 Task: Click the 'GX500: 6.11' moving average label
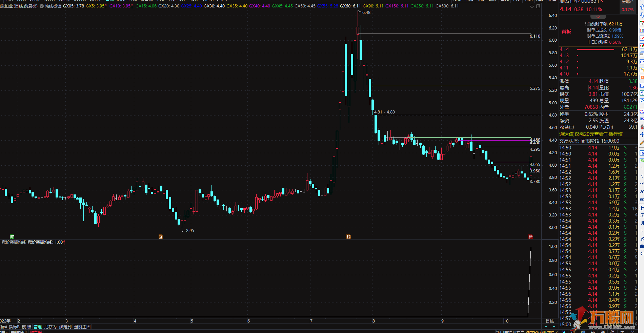[x=447, y=6]
